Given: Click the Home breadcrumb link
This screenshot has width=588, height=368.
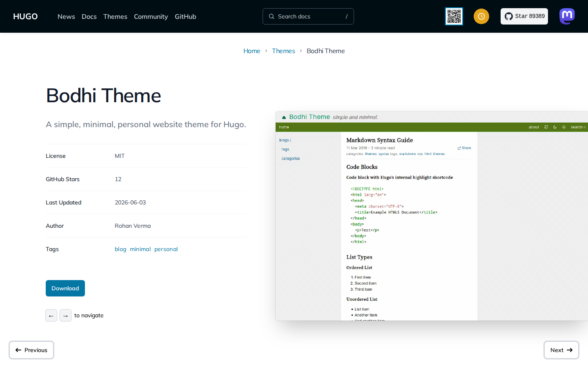Looking at the screenshot, I should pos(252,51).
